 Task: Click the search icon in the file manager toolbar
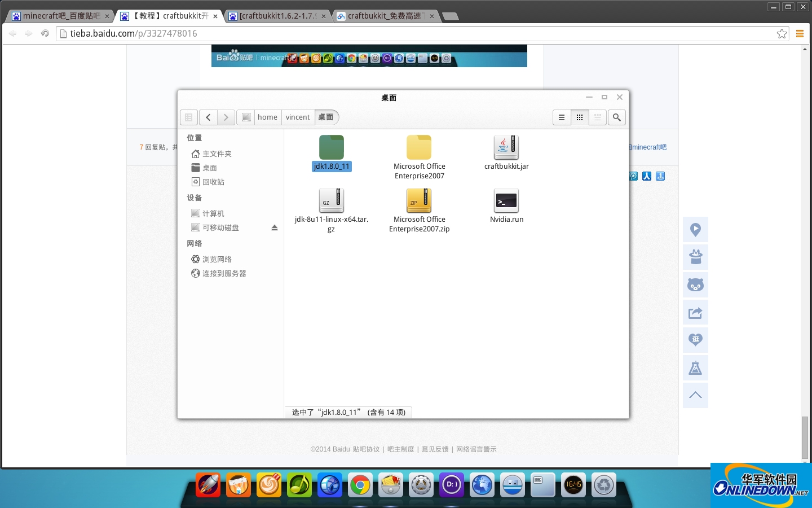(x=616, y=117)
